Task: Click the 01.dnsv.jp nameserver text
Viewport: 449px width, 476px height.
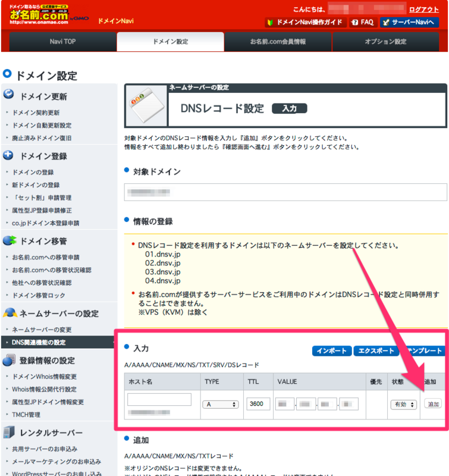Action: pyautogui.click(x=162, y=254)
